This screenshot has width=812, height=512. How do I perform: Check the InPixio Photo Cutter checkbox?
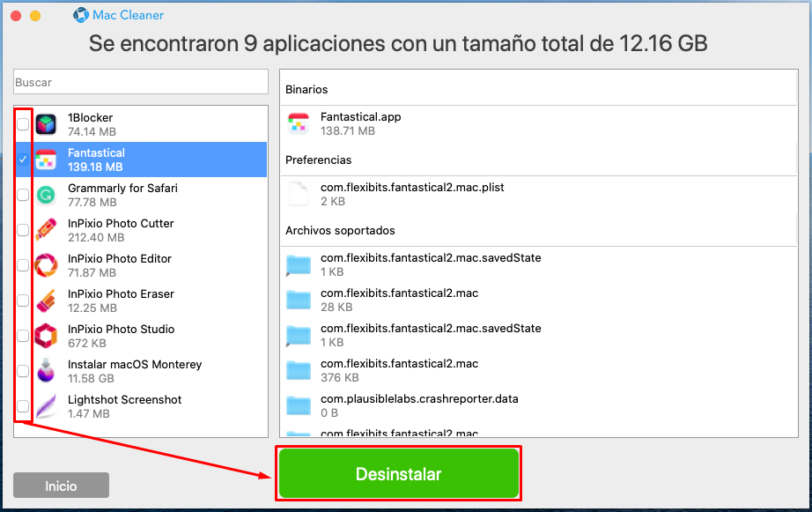click(x=23, y=230)
